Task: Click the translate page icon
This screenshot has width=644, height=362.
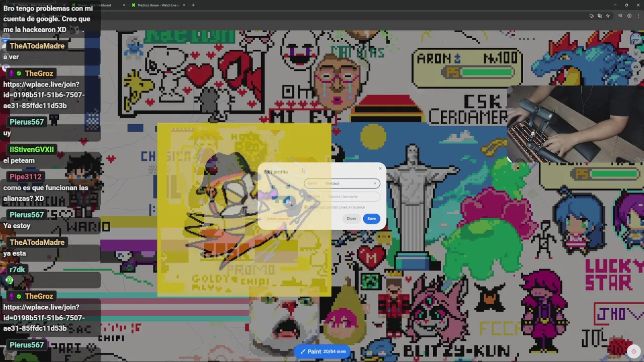Action: pos(599,16)
